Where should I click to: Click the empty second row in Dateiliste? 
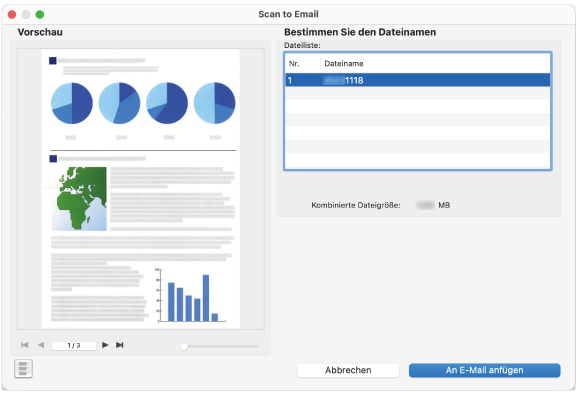click(418, 93)
